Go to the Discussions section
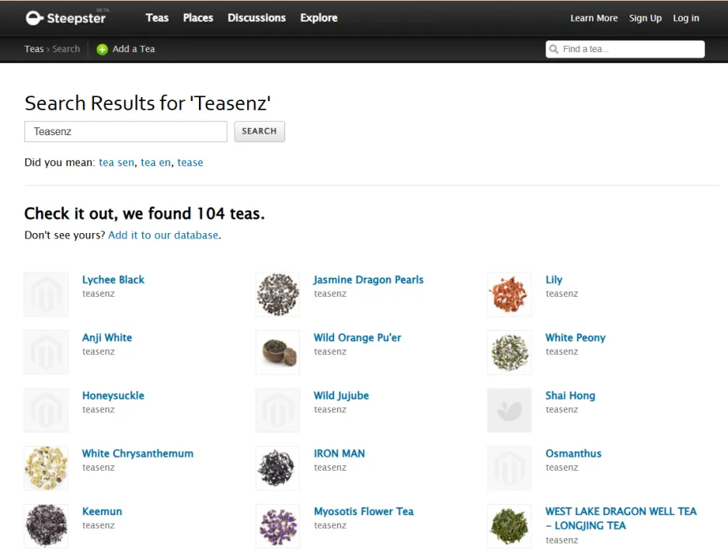728x560 pixels. coord(256,18)
